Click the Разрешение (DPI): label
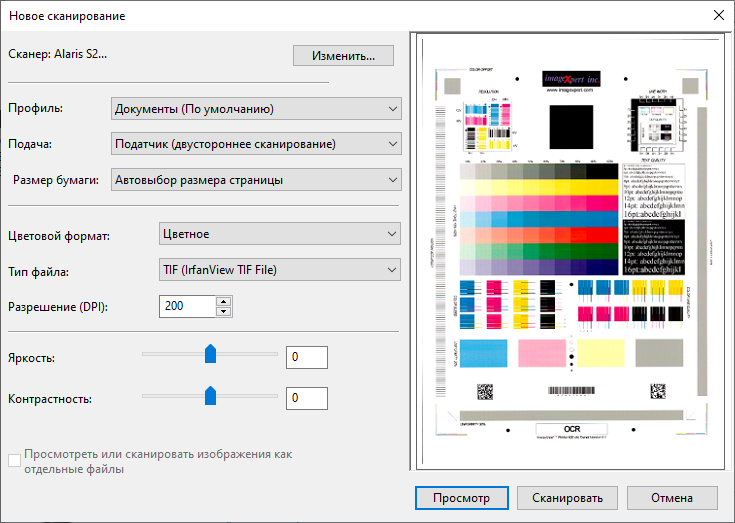 (x=58, y=307)
